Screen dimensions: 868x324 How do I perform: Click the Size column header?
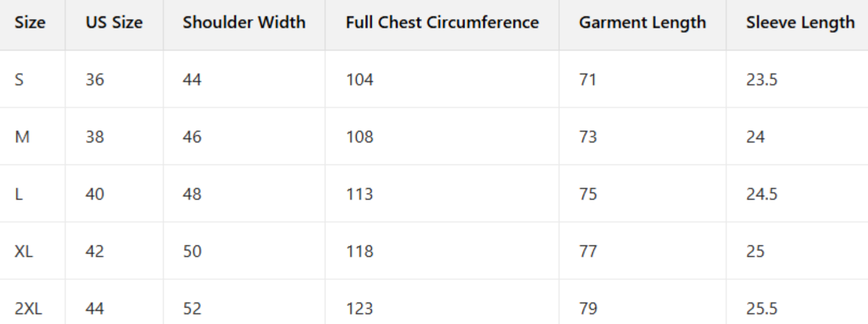click(x=30, y=23)
